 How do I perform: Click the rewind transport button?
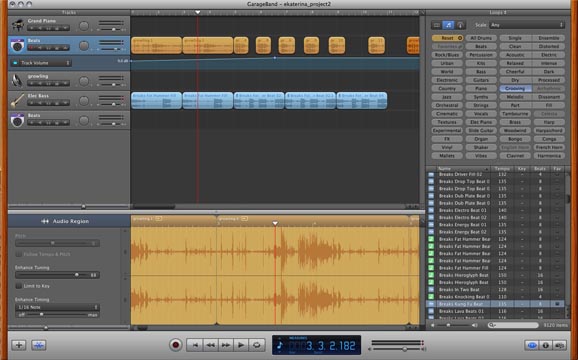pos(210,345)
